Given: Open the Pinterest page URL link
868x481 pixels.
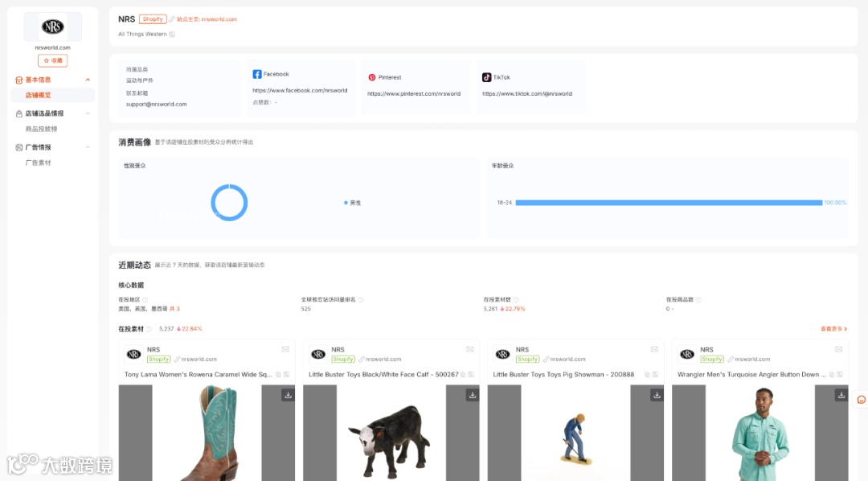Looking at the screenshot, I should pos(414,93).
